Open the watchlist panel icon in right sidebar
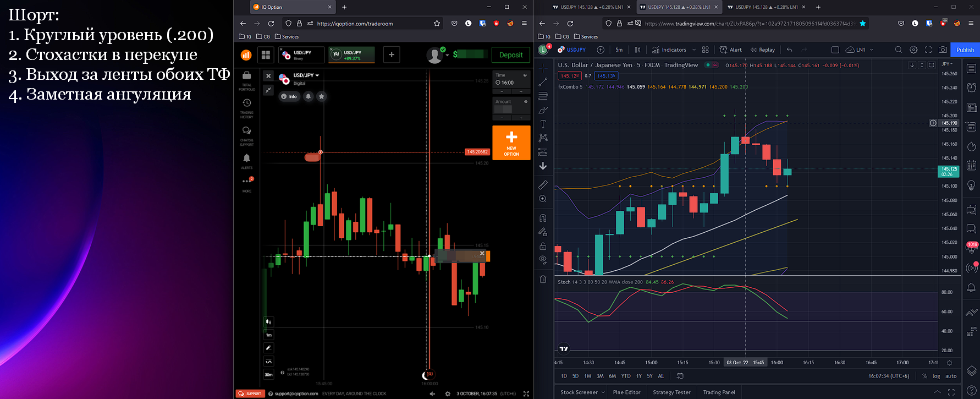 coord(972,69)
